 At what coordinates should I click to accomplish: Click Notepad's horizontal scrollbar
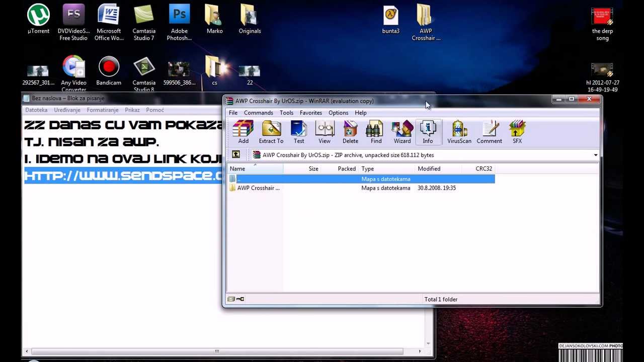[x=217, y=351]
